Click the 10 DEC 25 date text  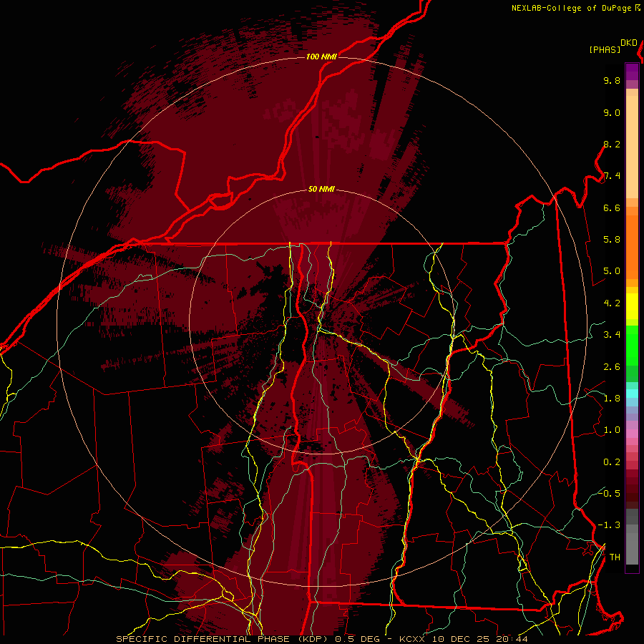coord(462,639)
